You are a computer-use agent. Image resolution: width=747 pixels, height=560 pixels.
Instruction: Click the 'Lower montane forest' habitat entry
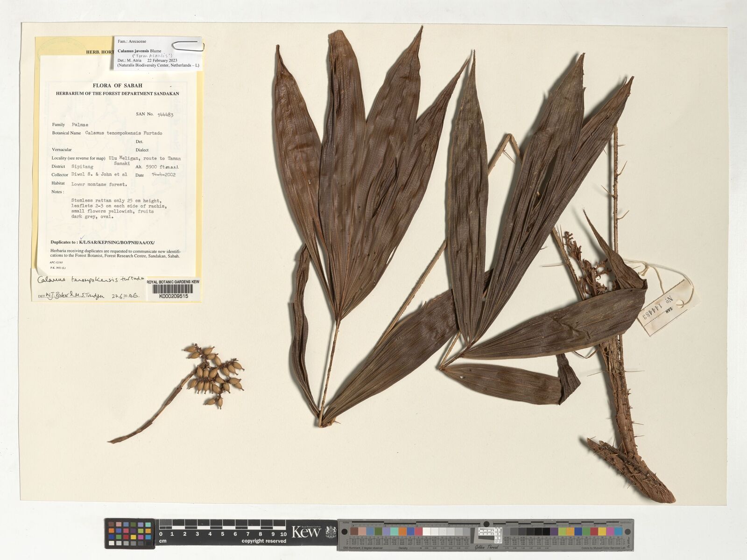(x=99, y=184)
